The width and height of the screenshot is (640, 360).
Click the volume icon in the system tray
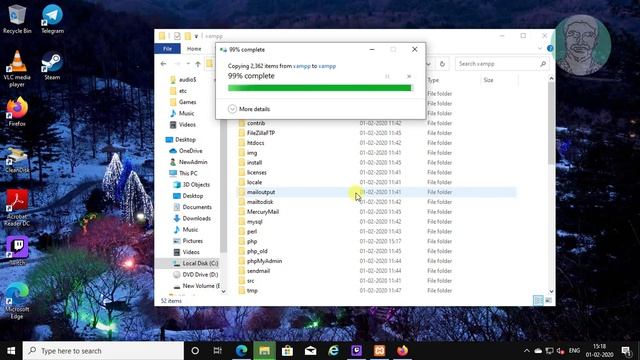[x=560, y=351]
